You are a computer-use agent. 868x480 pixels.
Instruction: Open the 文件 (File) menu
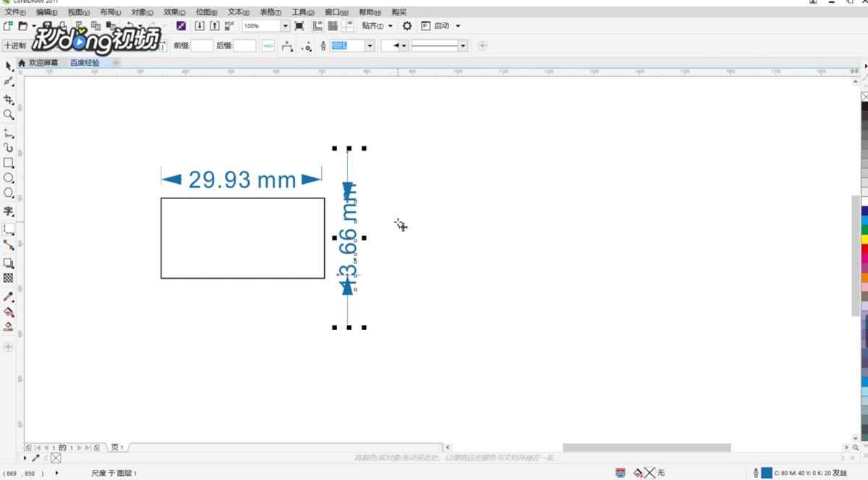pyautogui.click(x=14, y=12)
